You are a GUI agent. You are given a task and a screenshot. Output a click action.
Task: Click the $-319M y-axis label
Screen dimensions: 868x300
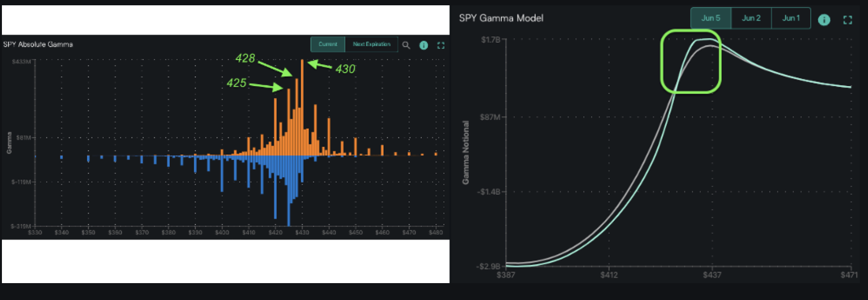[x=21, y=226]
